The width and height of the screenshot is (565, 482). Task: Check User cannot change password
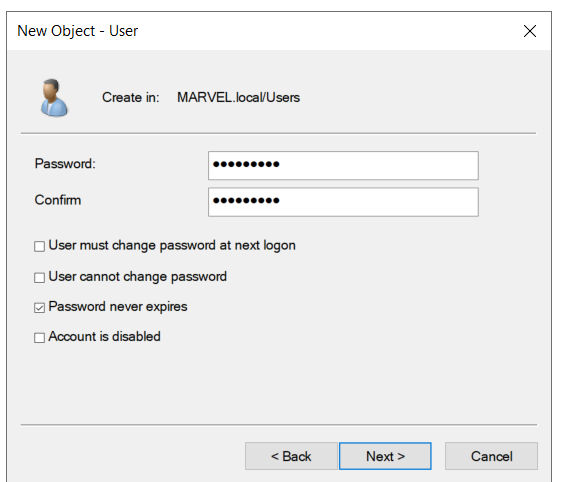40,278
